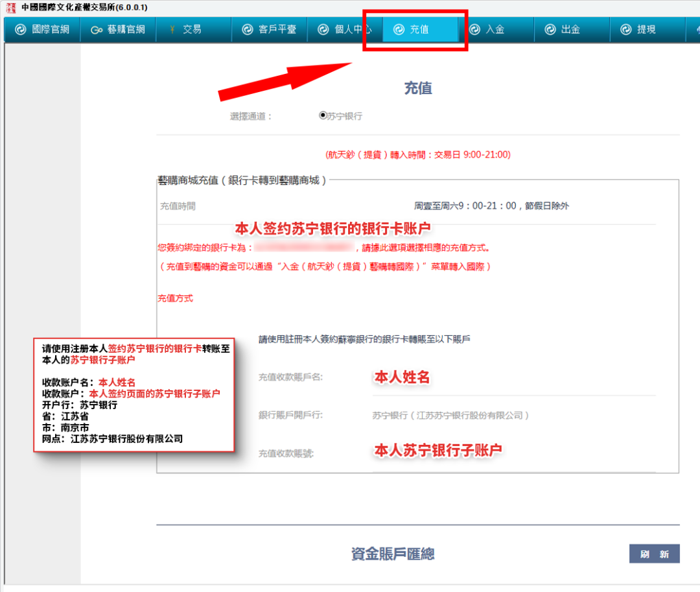Switch to the 交易 tab
The height and width of the screenshot is (592, 700).
click(x=194, y=29)
